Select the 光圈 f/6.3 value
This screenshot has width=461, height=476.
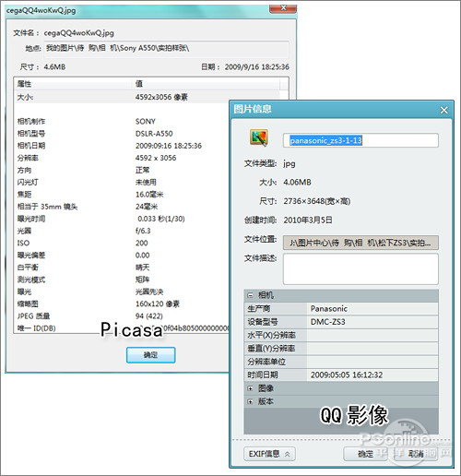click(x=143, y=231)
